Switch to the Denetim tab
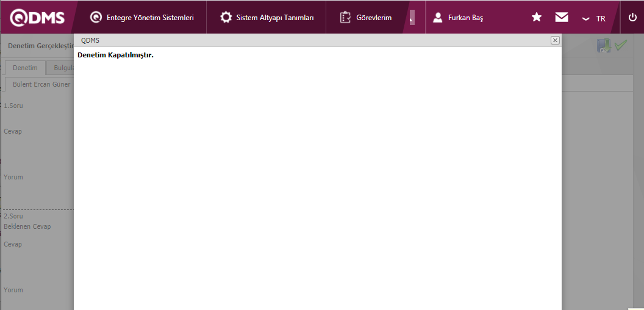This screenshot has width=644, height=310. click(x=25, y=68)
